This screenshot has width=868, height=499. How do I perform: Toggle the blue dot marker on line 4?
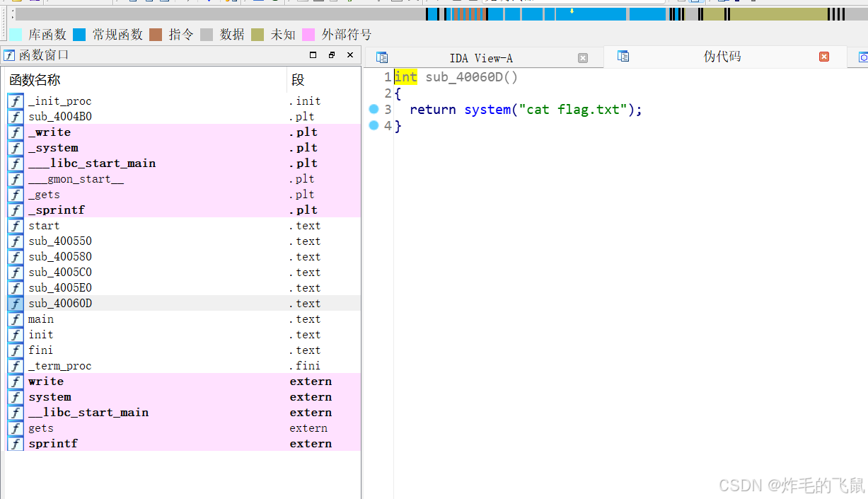click(x=374, y=125)
